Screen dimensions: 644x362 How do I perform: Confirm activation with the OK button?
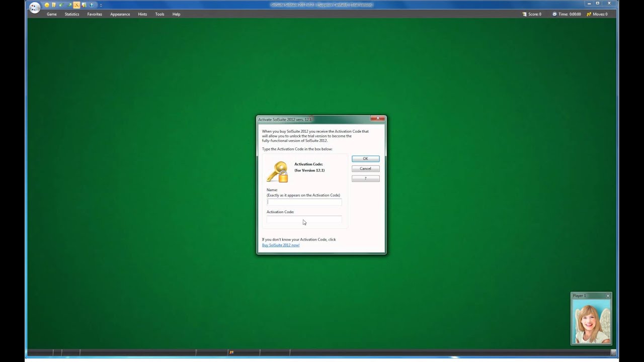pyautogui.click(x=366, y=158)
